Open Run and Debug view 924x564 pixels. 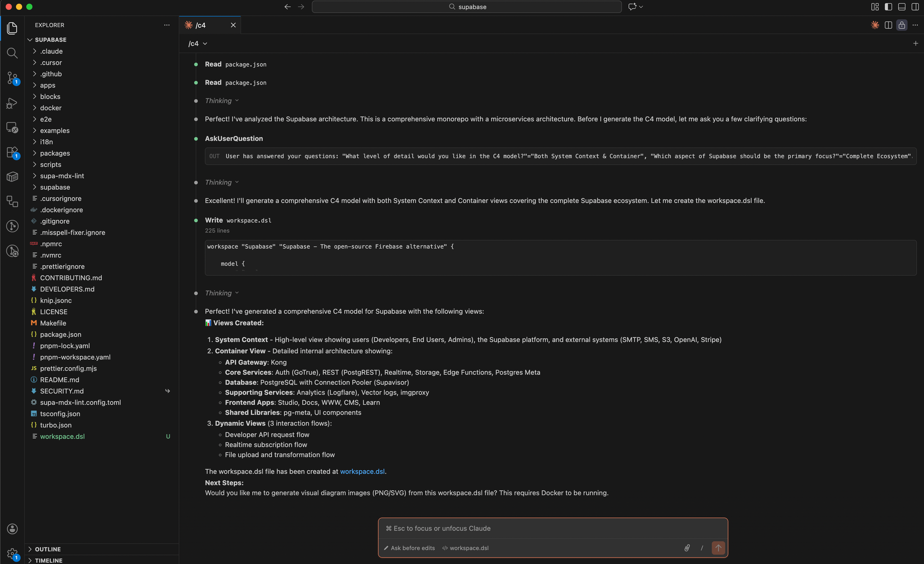click(x=12, y=103)
